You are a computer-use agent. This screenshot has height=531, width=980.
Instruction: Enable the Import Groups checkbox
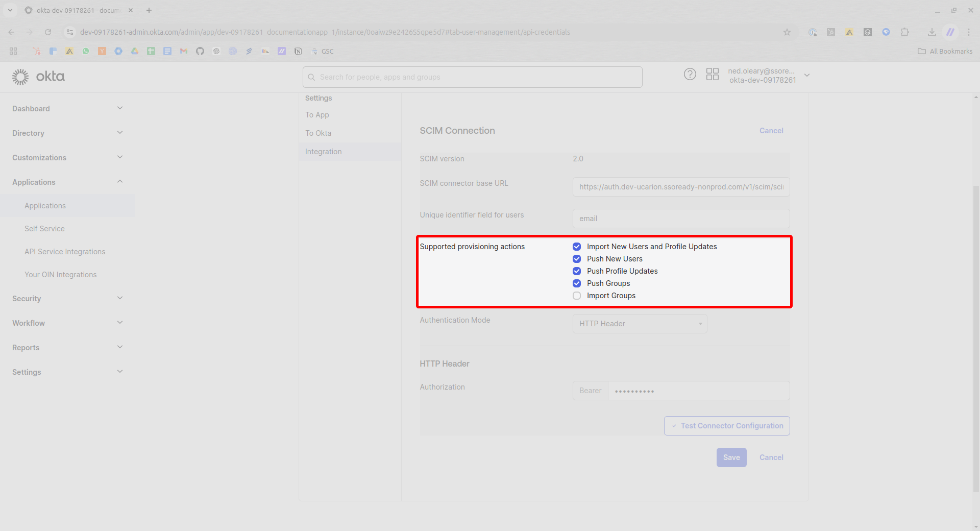tap(577, 296)
